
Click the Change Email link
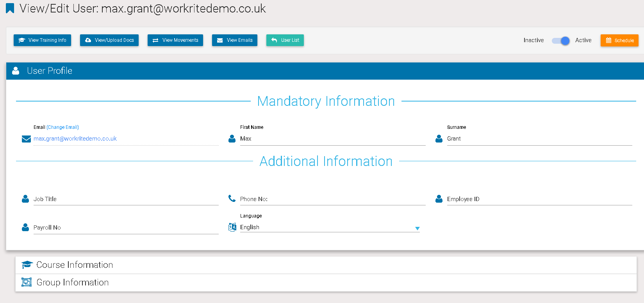(62, 127)
